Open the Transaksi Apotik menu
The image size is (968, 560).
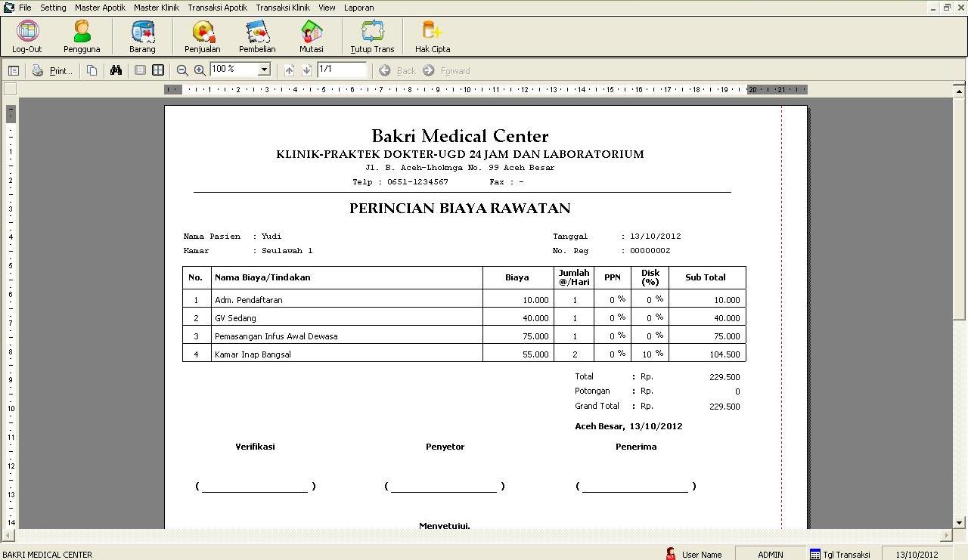218,8
